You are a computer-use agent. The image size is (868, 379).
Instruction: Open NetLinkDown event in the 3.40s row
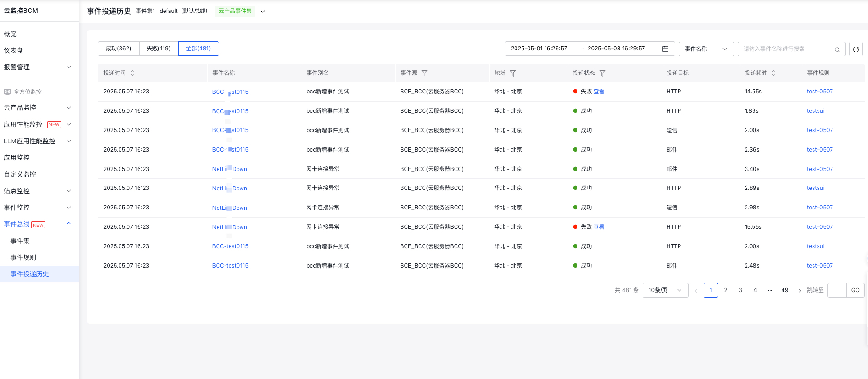[230, 169]
